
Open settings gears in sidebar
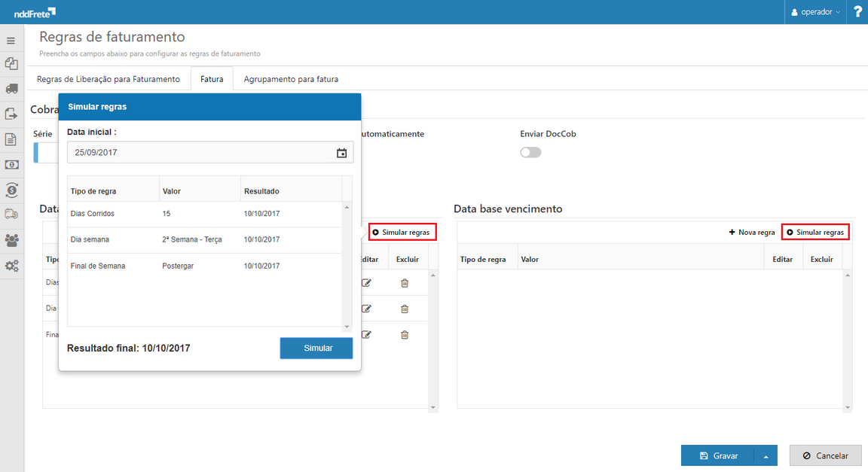point(11,266)
